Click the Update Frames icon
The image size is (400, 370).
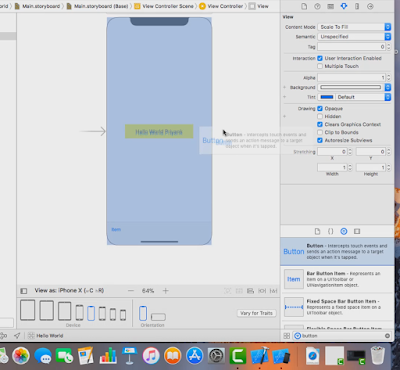228,291
